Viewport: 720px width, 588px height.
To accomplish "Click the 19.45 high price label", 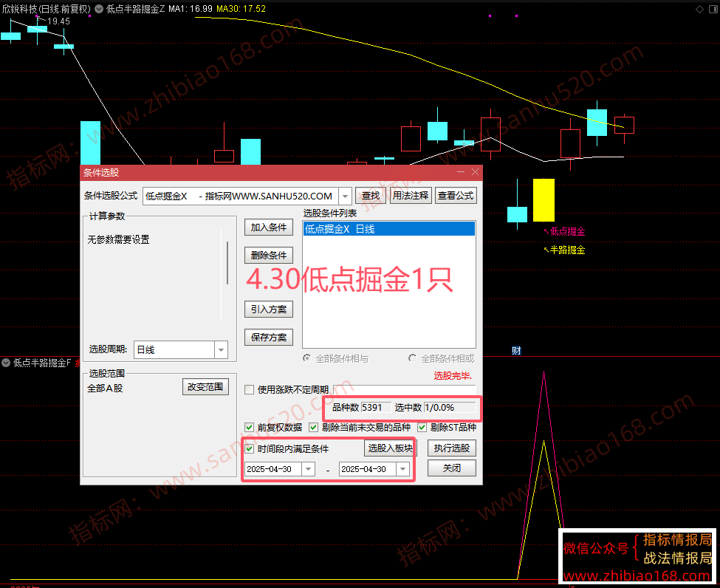I will (x=59, y=21).
